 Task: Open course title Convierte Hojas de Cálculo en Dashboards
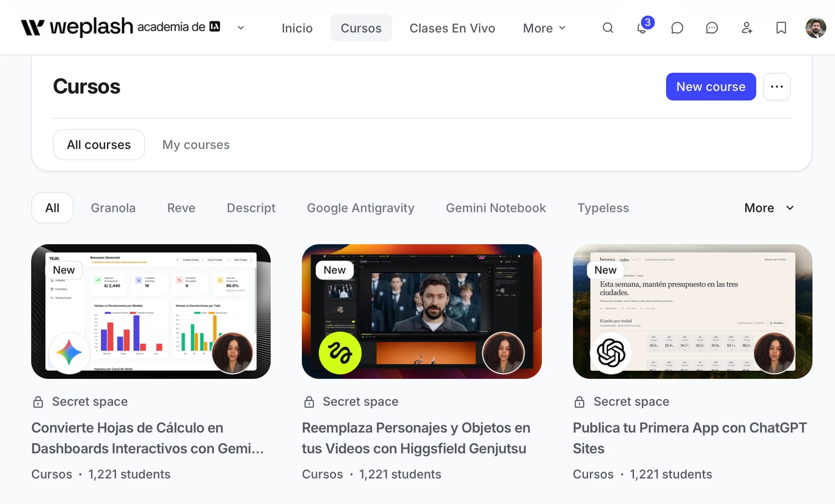click(147, 438)
